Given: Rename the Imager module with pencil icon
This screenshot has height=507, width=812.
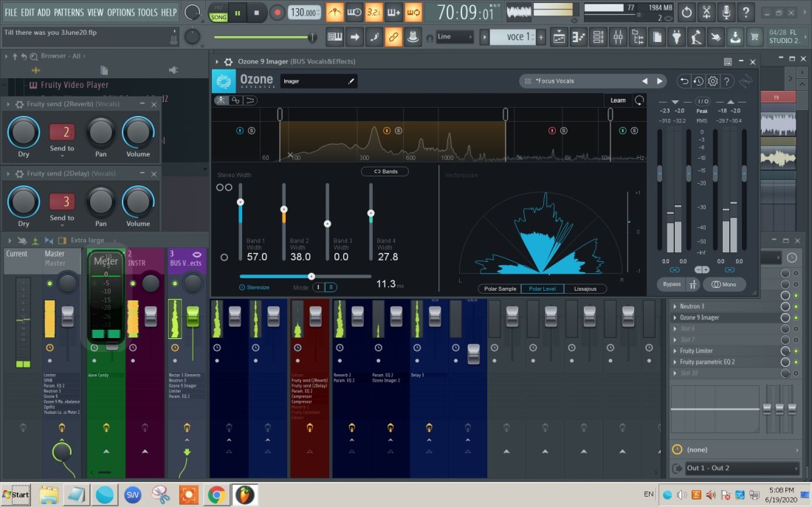Looking at the screenshot, I should point(351,81).
